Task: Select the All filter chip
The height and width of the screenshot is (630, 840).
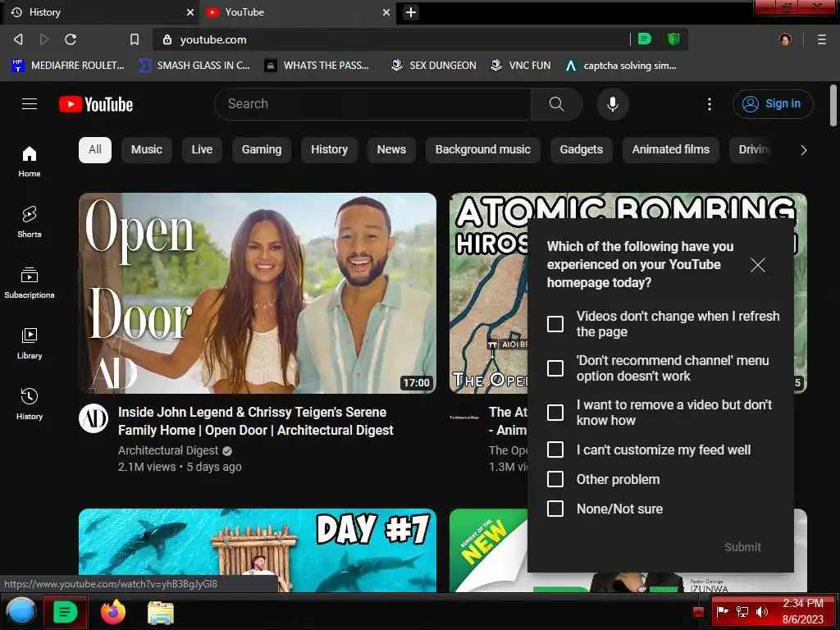Action: pos(95,150)
